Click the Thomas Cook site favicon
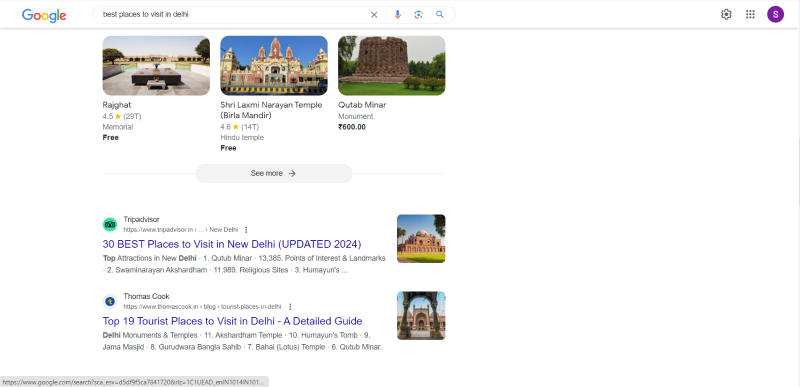Image resolution: width=800 pixels, height=387 pixels. (110, 301)
